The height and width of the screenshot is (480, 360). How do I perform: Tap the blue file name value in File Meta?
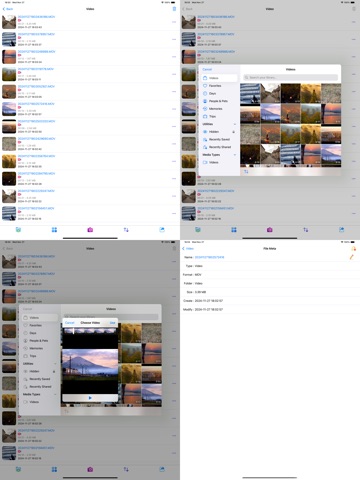click(x=209, y=257)
